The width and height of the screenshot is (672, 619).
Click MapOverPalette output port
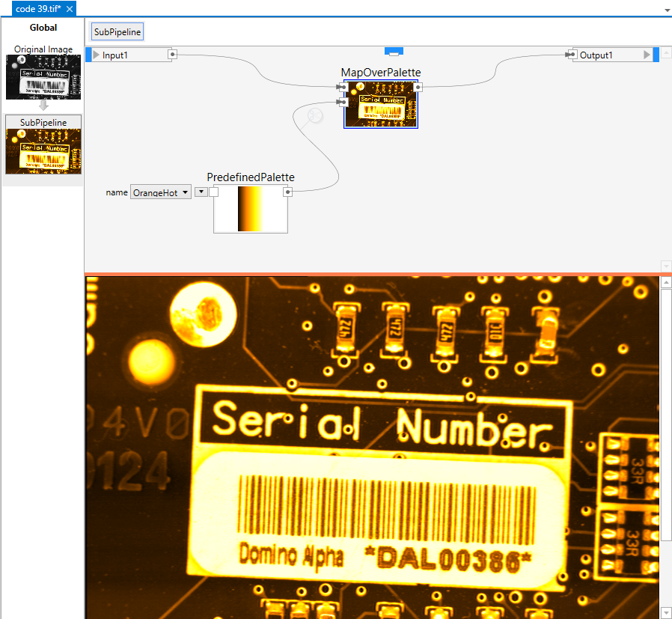pyautogui.click(x=418, y=88)
